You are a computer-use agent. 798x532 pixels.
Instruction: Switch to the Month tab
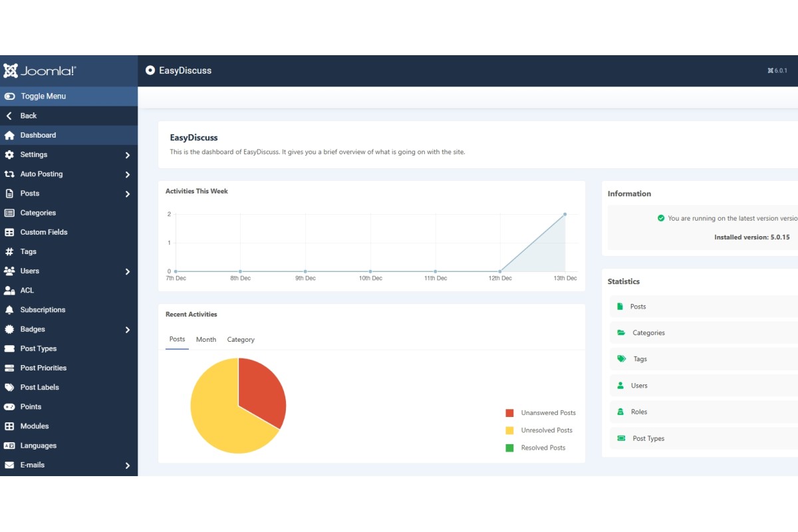[x=205, y=339]
